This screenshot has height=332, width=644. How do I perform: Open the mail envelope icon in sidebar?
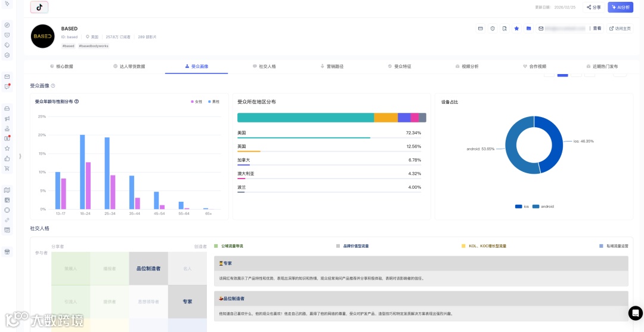(x=7, y=76)
